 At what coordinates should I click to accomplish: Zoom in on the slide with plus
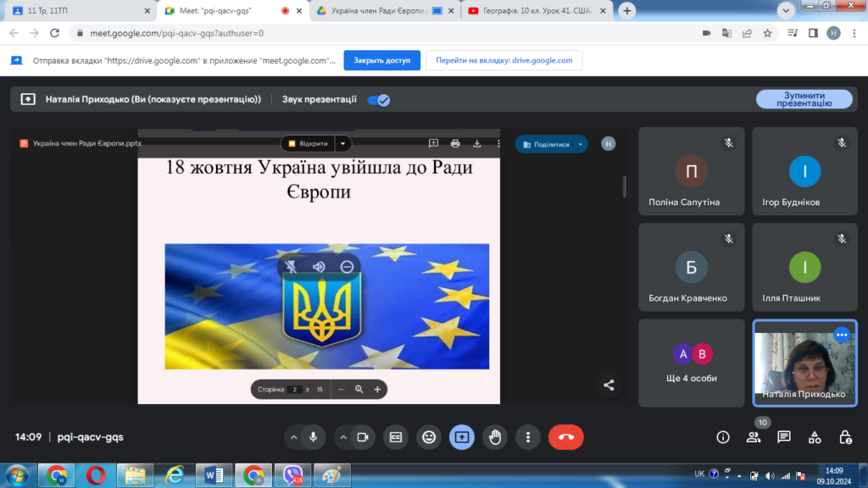click(x=377, y=390)
